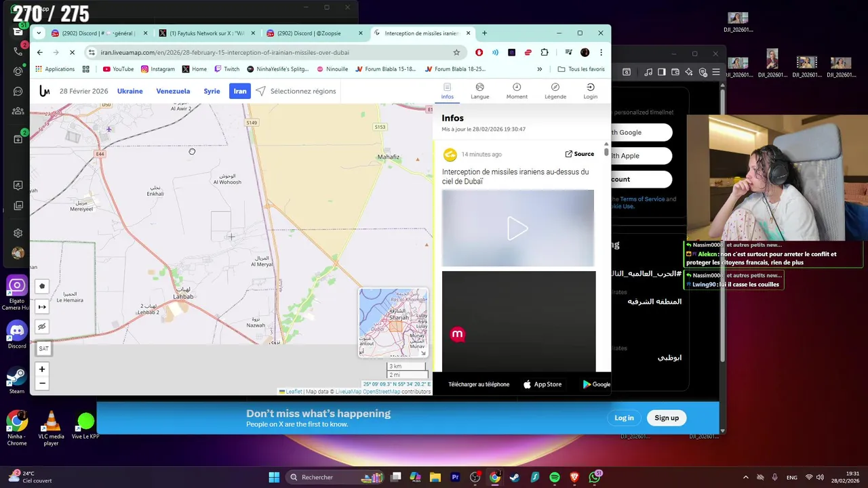
Task: Click the Sharjah minimap overview
Action: click(x=393, y=323)
